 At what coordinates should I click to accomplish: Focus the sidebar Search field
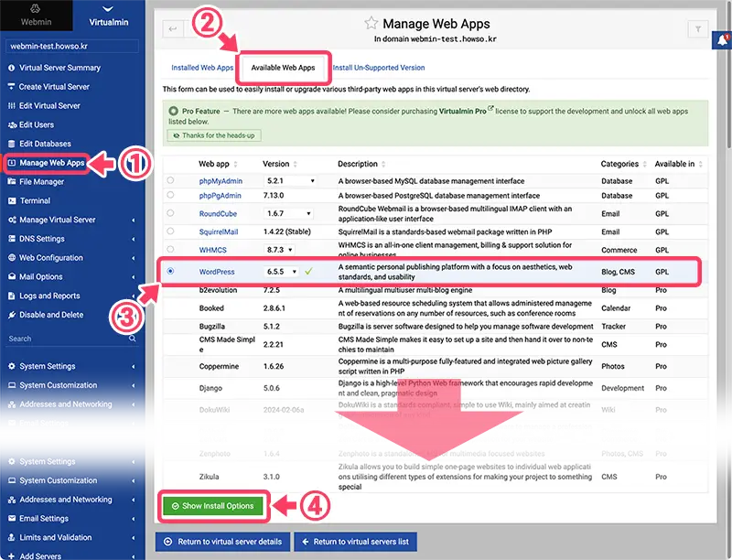click(67, 339)
